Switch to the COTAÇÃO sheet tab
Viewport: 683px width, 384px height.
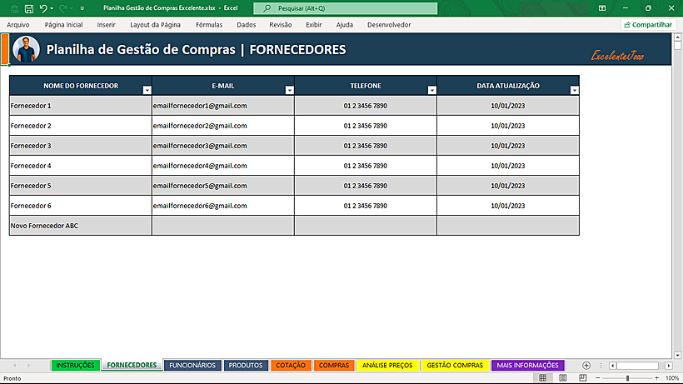[291, 365]
